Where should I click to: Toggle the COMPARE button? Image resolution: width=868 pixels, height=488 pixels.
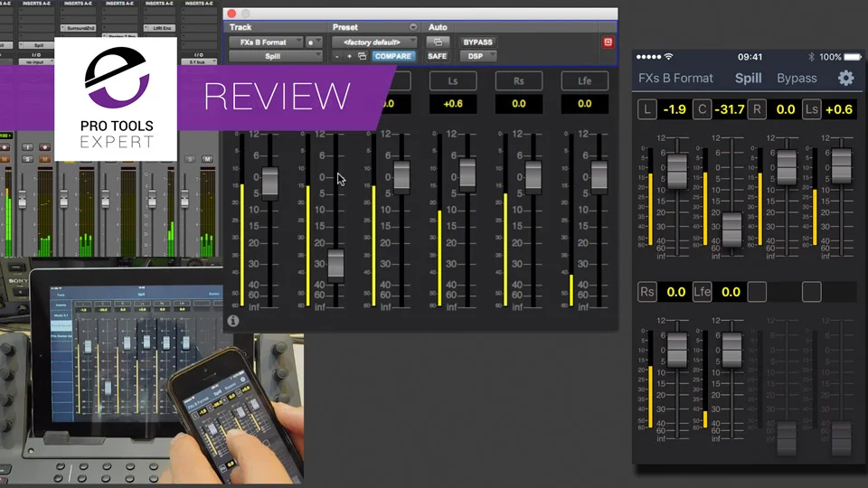(x=393, y=56)
